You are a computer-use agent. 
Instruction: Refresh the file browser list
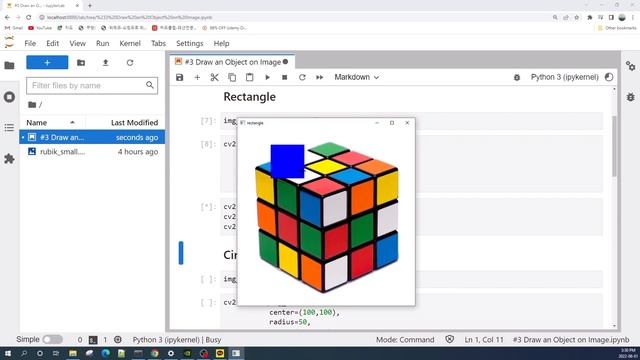[130, 62]
